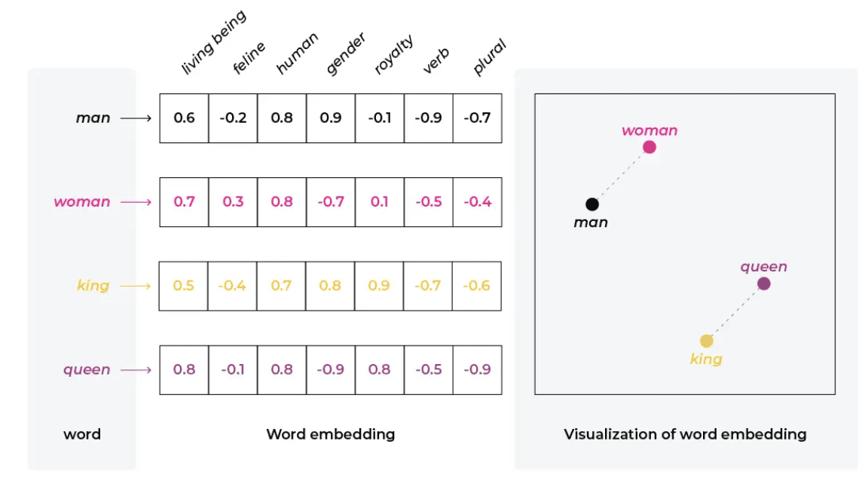Select the "king" word label left of the table
Screen dimensions: 868x484
(x=93, y=286)
